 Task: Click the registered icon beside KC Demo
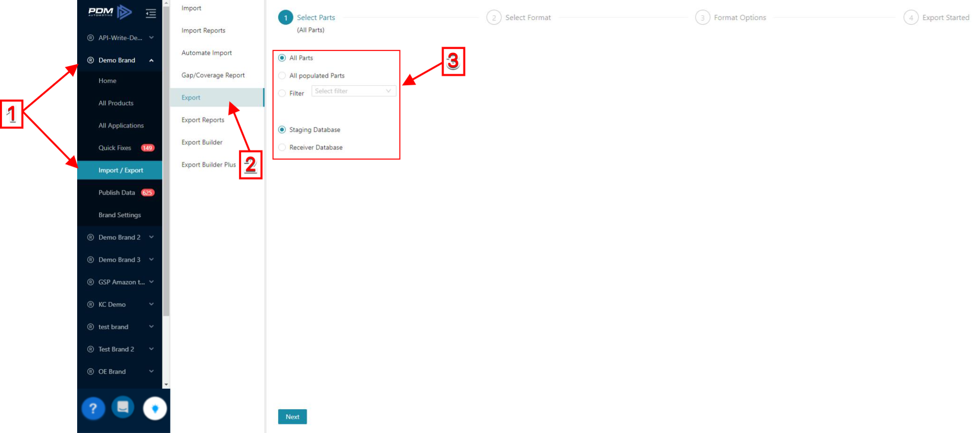(x=90, y=305)
